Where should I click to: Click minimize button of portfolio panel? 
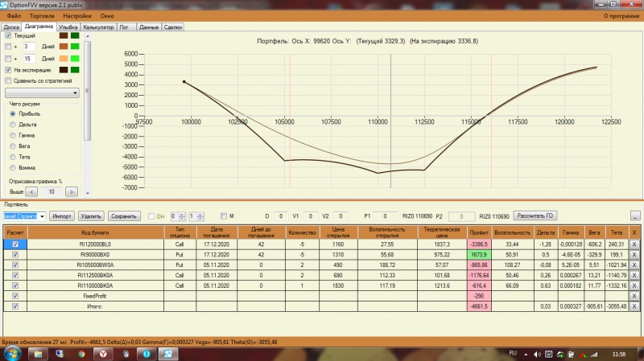(635, 215)
